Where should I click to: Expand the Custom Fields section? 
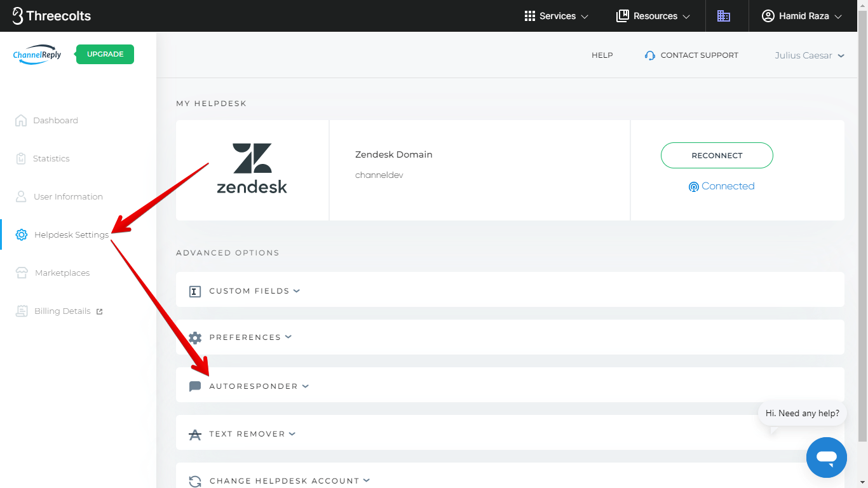510,290
